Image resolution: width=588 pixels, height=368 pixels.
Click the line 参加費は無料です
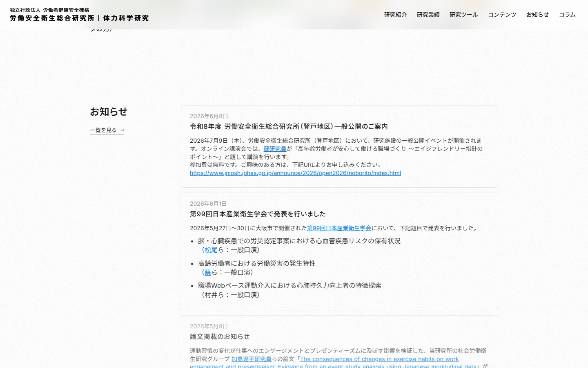[286, 165]
